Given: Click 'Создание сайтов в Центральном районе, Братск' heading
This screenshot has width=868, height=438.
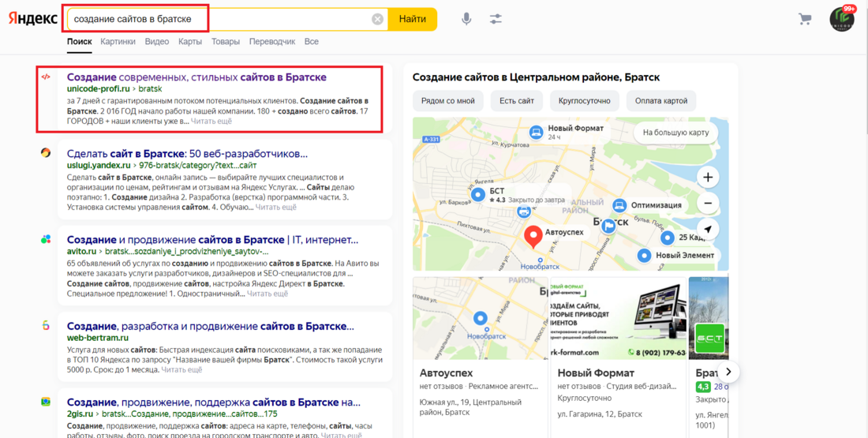Looking at the screenshot, I should click(536, 77).
